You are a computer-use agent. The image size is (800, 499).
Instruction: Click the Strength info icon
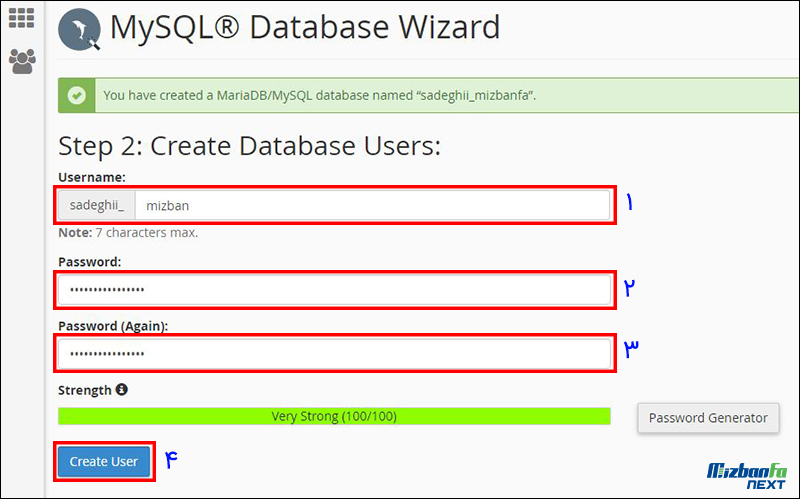121,389
